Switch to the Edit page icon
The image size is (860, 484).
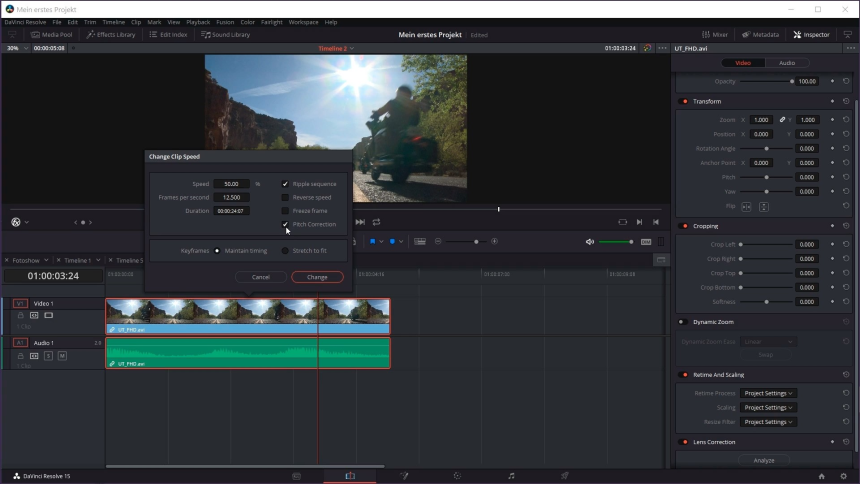[350, 476]
